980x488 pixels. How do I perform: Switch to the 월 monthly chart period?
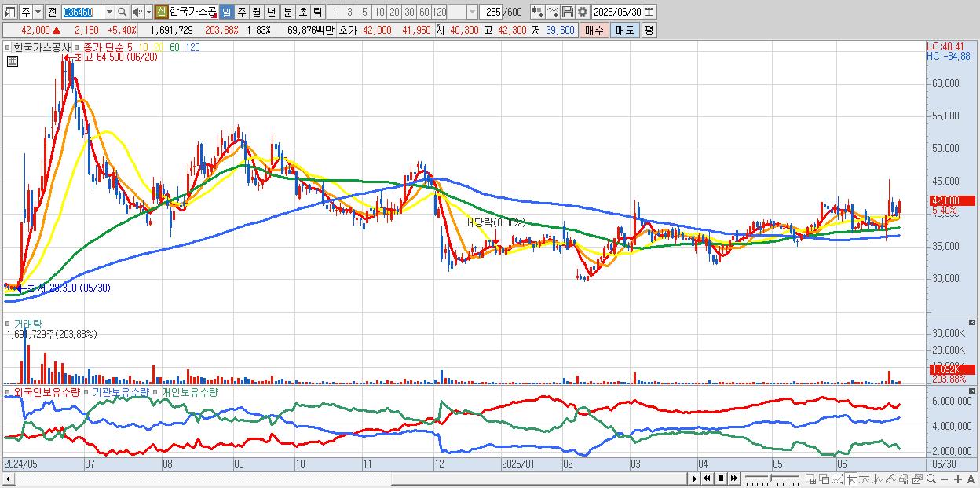[x=257, y=12]
